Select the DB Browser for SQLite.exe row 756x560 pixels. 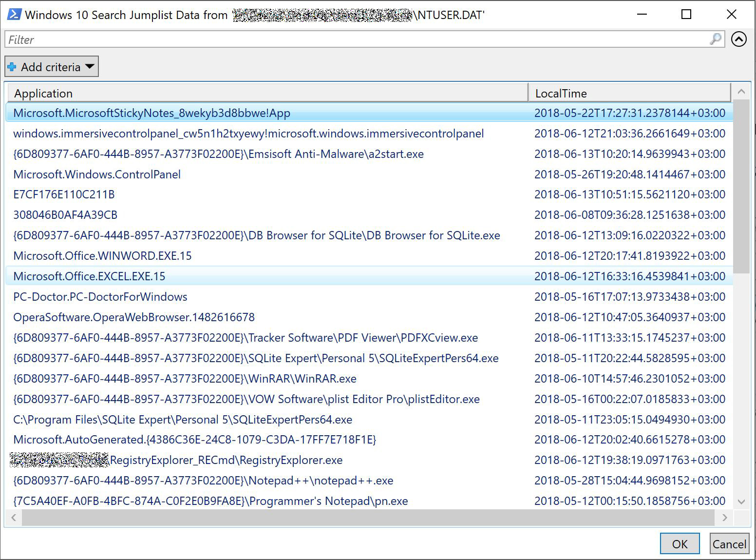pyautogui.click(x=369, y=235)
